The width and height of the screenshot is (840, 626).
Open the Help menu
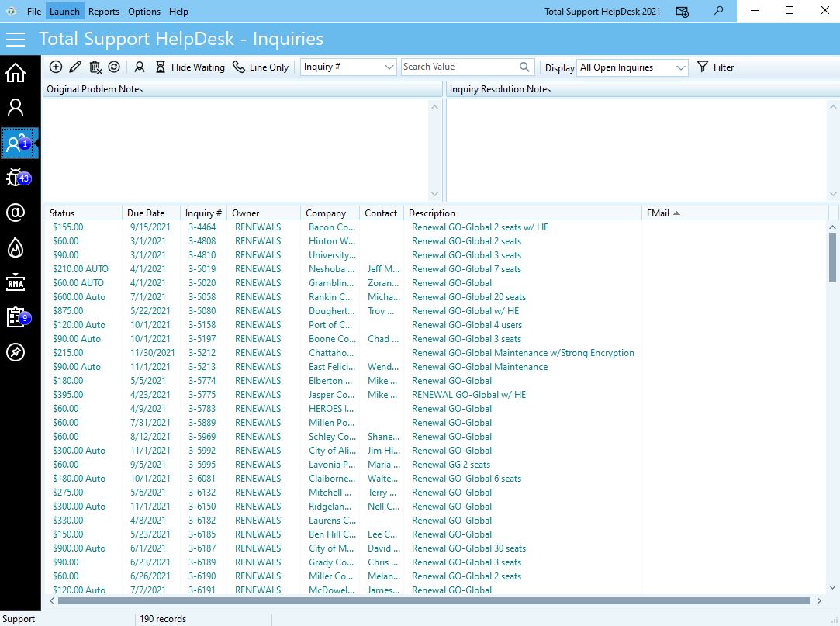coord(178,12)
